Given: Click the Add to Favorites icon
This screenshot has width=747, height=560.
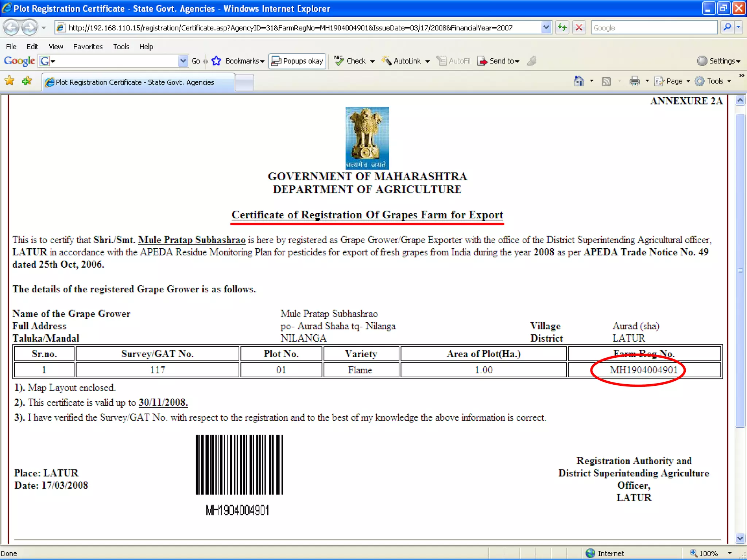Looking at the screenshot, I should [27, 81].
